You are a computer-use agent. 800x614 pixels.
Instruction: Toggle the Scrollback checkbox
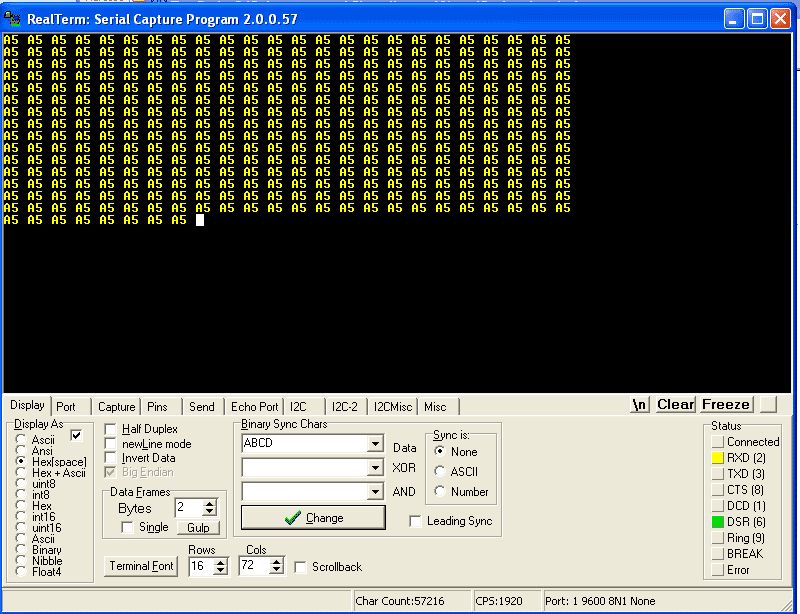(x=301, y=567)
